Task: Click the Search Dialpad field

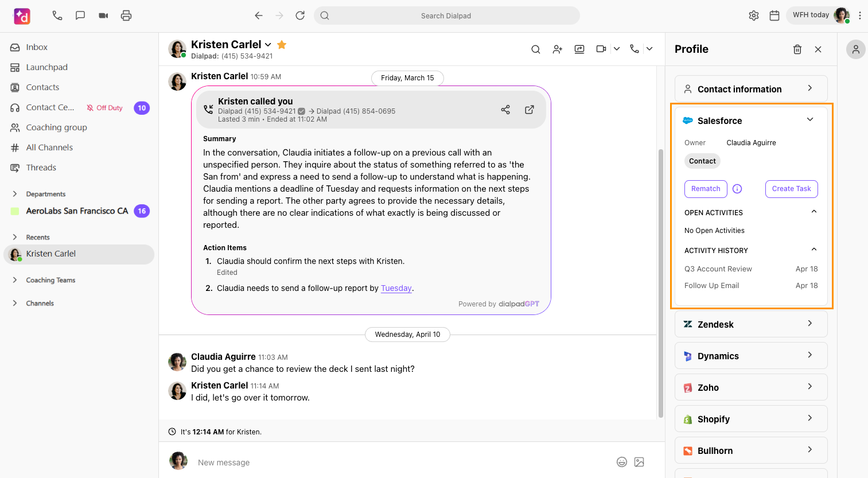Action: coord(446,15)
